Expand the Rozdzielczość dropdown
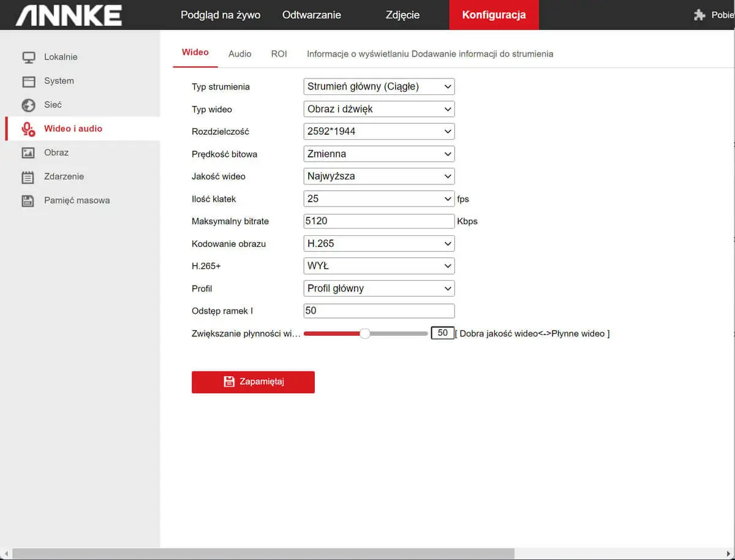 379,131
